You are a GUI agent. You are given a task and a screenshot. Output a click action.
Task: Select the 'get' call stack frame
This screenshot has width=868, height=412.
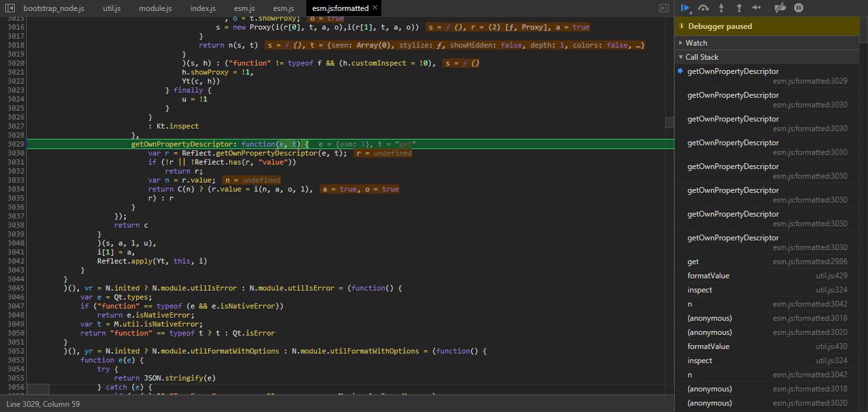767,262
